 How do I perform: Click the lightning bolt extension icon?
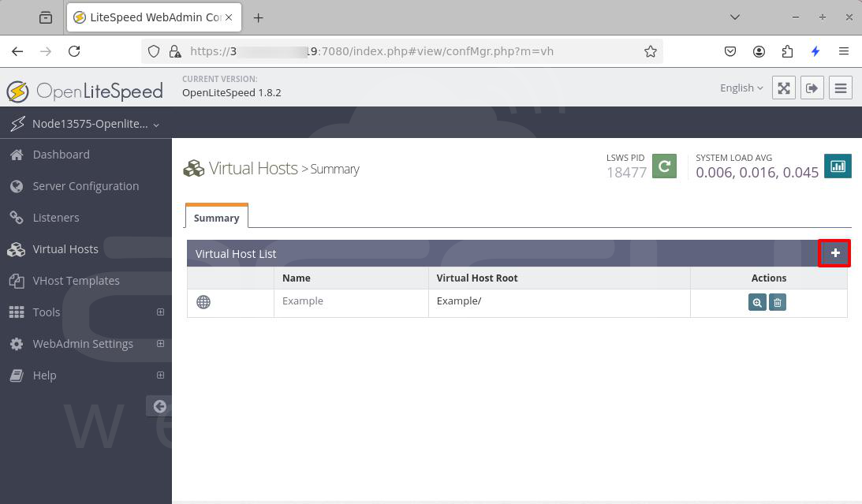pos(815,52)
